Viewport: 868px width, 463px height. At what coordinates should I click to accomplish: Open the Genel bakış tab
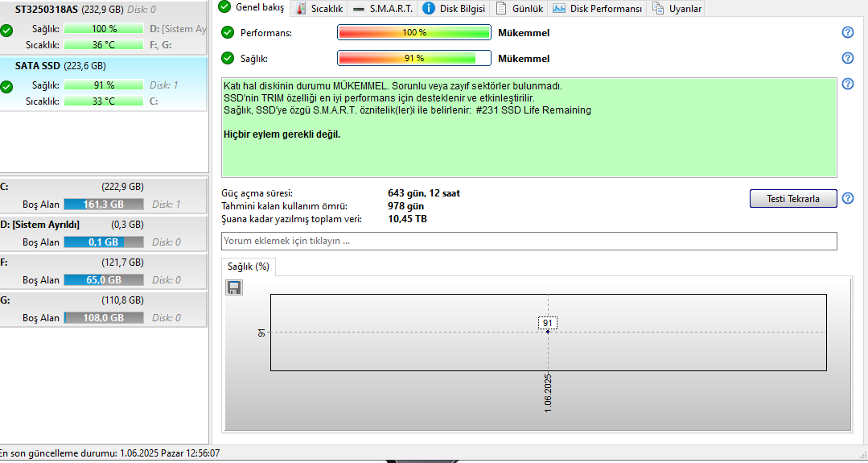[251, 8]
